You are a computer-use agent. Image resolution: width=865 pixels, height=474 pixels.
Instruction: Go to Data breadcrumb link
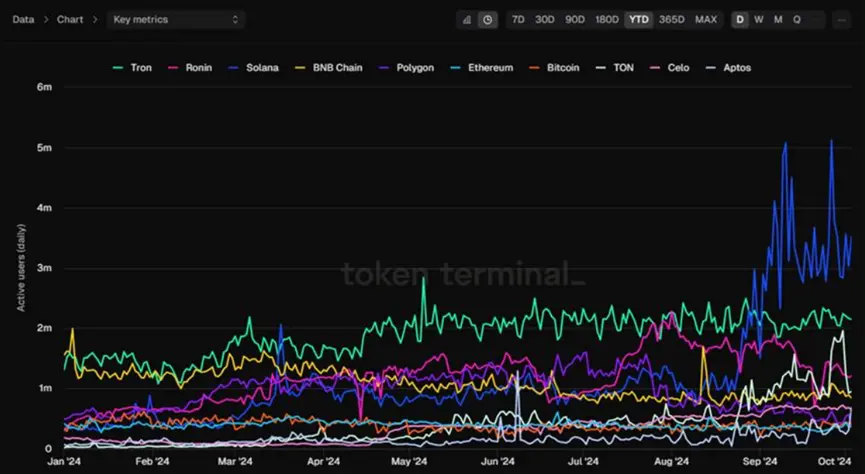(x=23, y=19)
